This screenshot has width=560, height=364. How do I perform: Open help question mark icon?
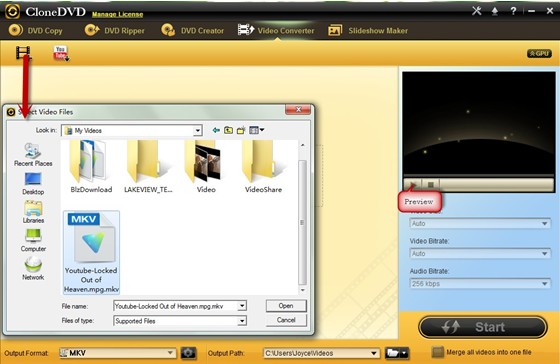pyautogui.click(x=513, y=11)
